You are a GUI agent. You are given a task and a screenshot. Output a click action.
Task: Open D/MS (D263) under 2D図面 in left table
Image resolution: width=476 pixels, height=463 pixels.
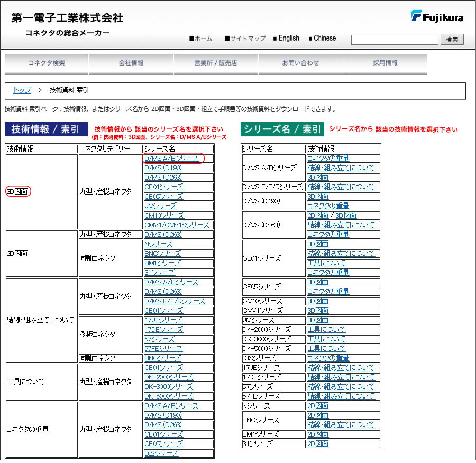point(163,235)
